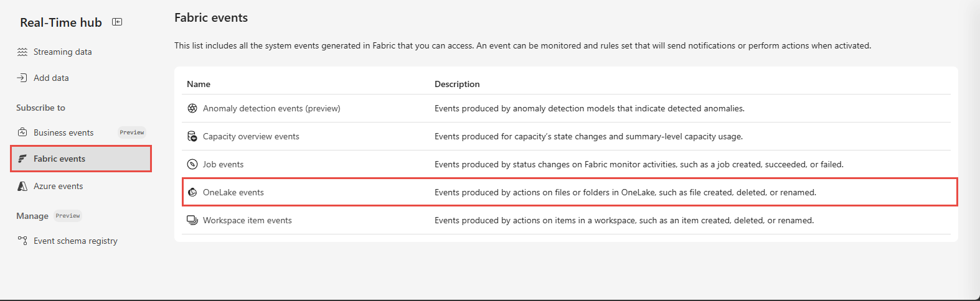This screenshot has width=980, height=301.
Task: Click the Workspace item events icon
Action: 192,220
